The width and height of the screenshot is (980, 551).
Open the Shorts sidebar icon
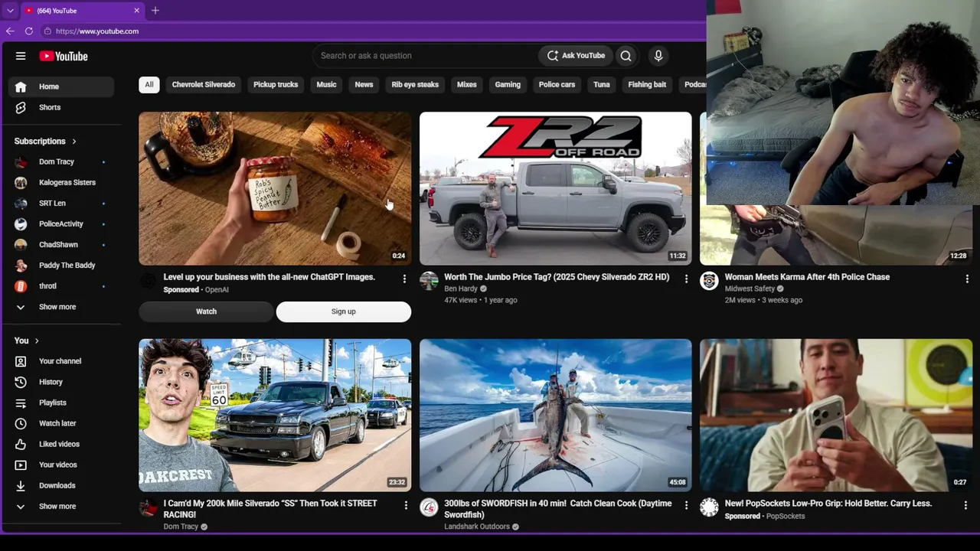point(21,107)
